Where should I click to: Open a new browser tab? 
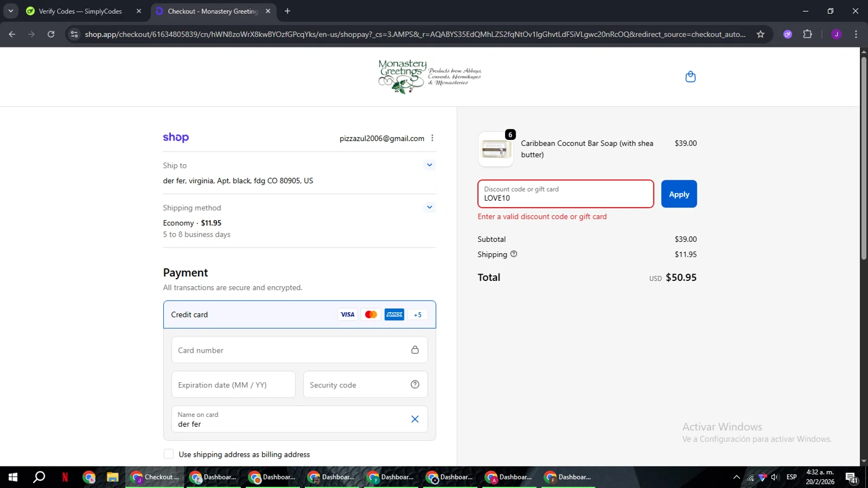point(288,11)
